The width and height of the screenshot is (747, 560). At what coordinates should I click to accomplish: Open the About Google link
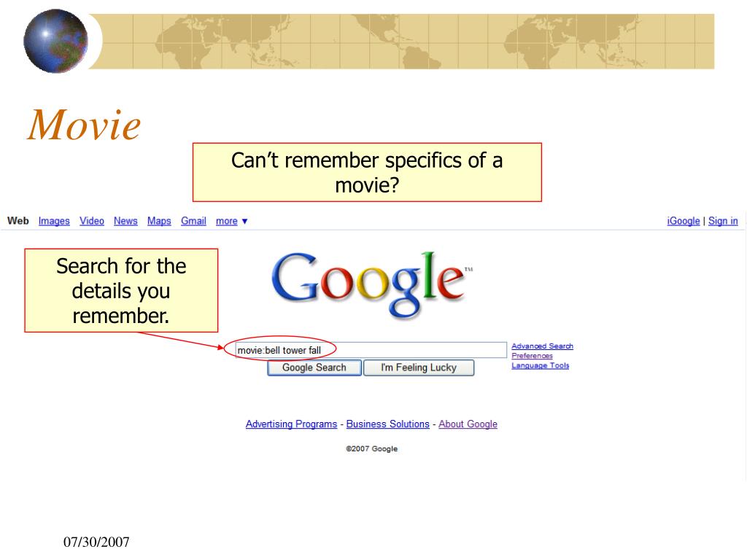(468, 424)
